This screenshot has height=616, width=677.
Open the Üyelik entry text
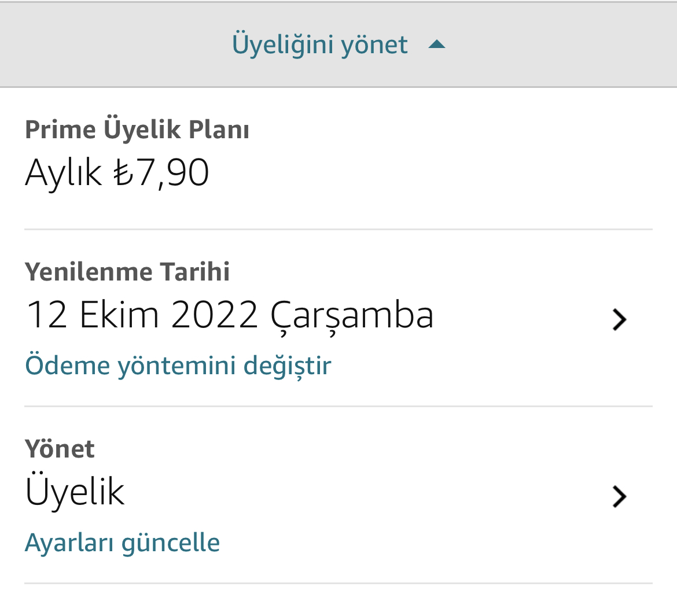75,492
